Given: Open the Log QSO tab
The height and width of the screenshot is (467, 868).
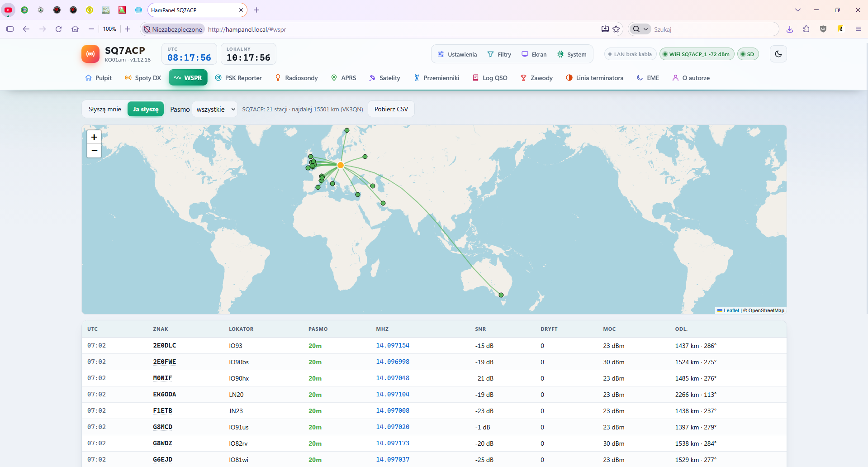Looking at the screenshot, I should (x=490, y=78).
